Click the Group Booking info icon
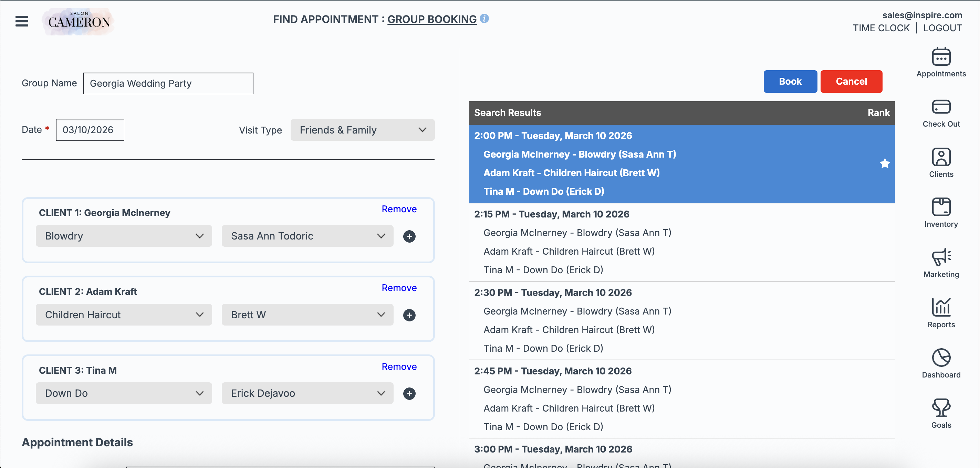 [484, 18]
